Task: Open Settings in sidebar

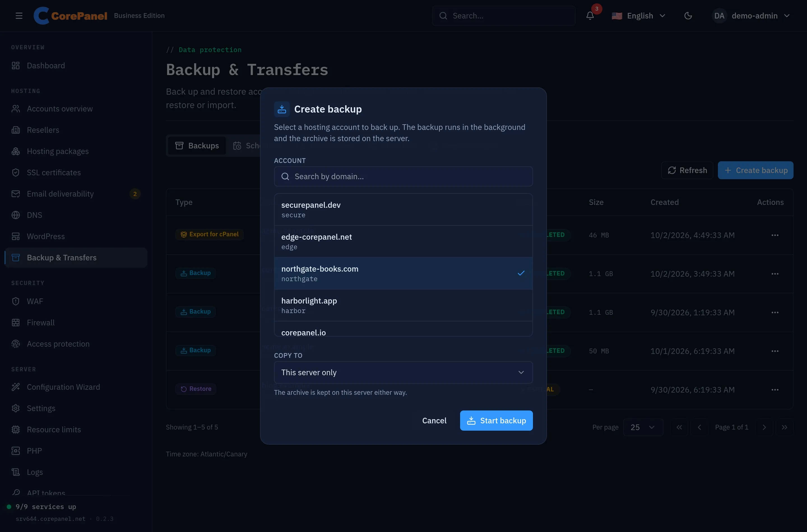Action: (76, 408)
